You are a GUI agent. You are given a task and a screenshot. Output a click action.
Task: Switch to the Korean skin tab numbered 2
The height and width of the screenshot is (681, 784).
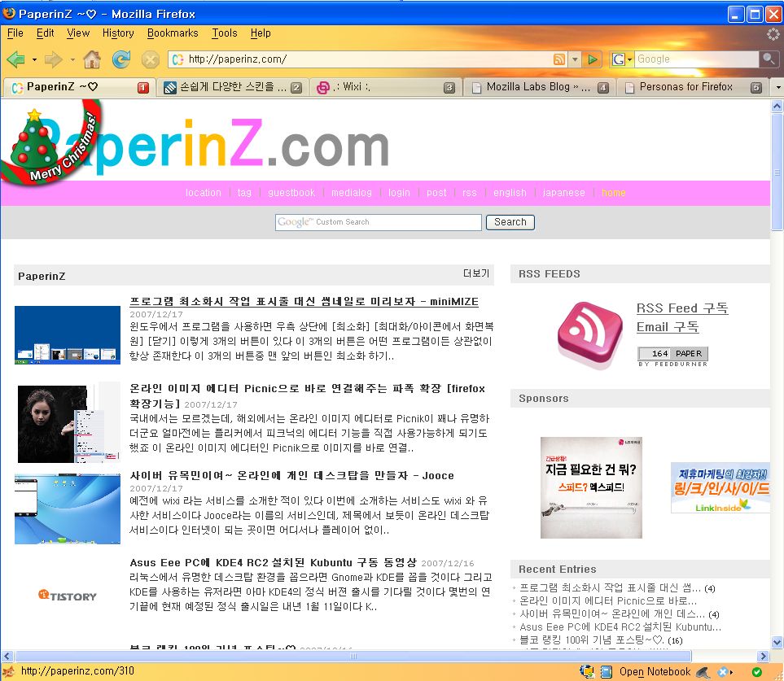point(233,87)
